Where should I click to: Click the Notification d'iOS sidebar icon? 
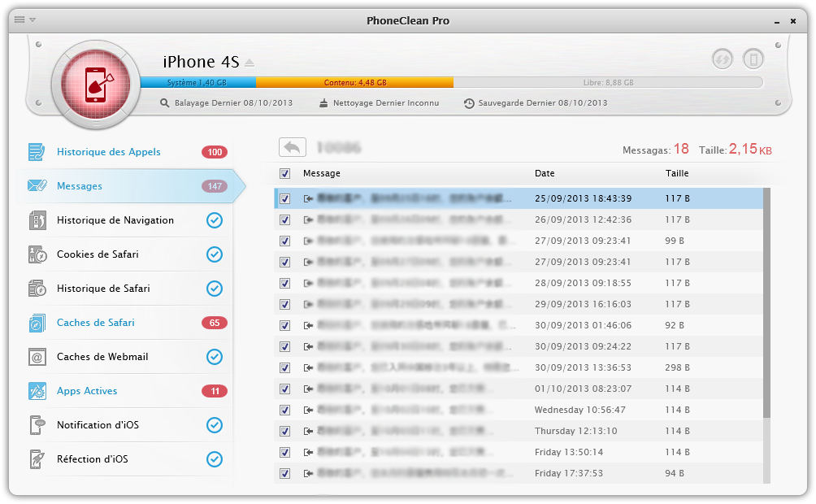click(37, 425)
